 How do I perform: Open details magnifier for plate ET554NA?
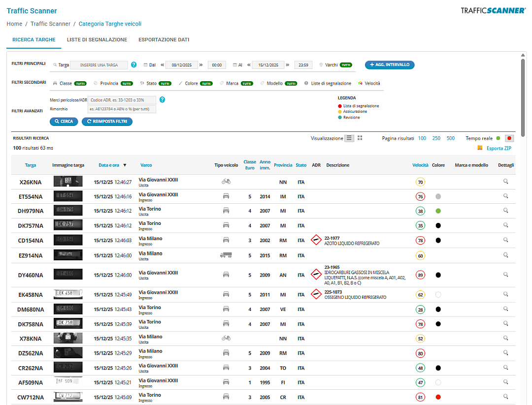pos(505,196)
